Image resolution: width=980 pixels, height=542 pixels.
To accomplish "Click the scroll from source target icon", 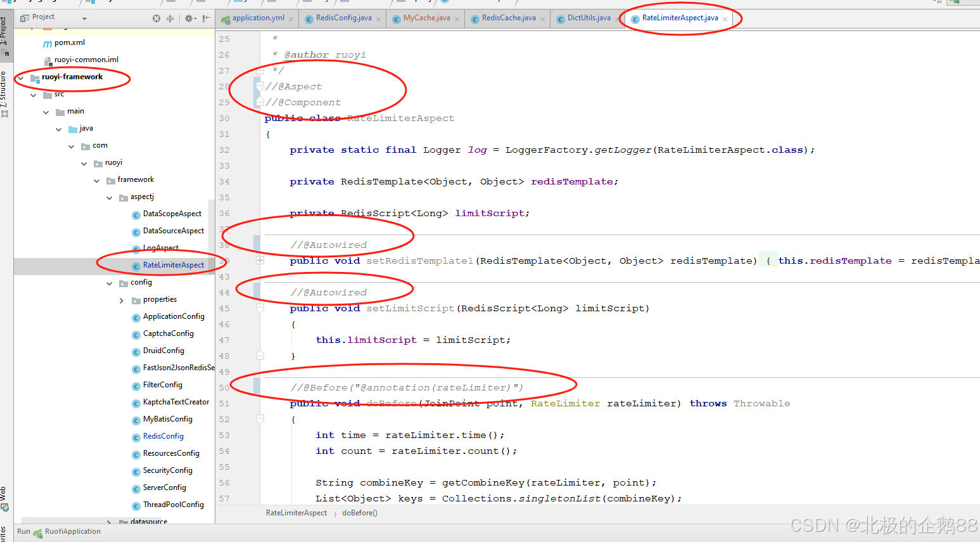I will pos(156,18).
